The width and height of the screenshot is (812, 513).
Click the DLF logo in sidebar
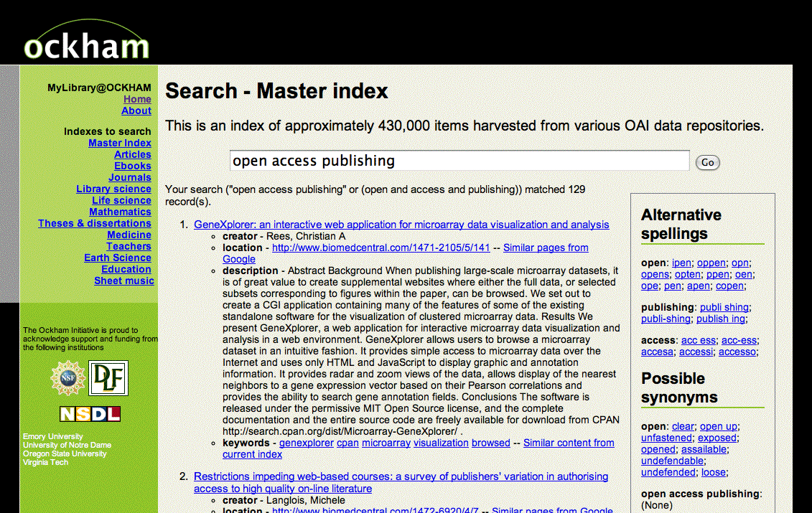click(108, 378)
